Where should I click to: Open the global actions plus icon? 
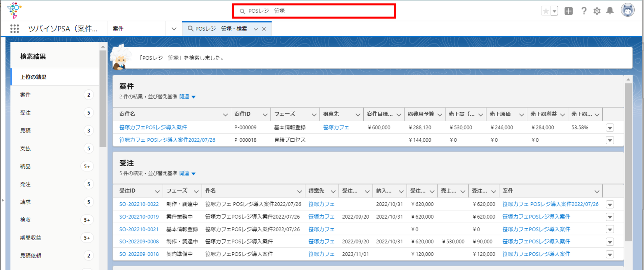(568, 11)
